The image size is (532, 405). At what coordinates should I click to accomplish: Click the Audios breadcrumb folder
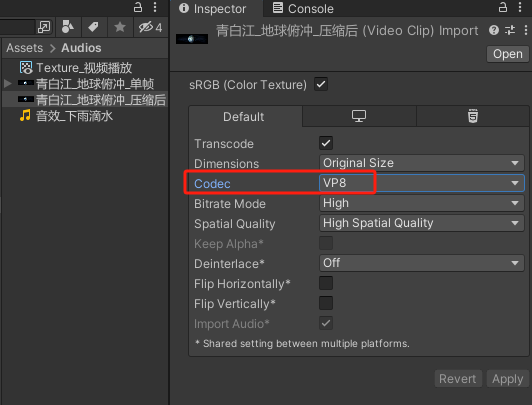81,48
